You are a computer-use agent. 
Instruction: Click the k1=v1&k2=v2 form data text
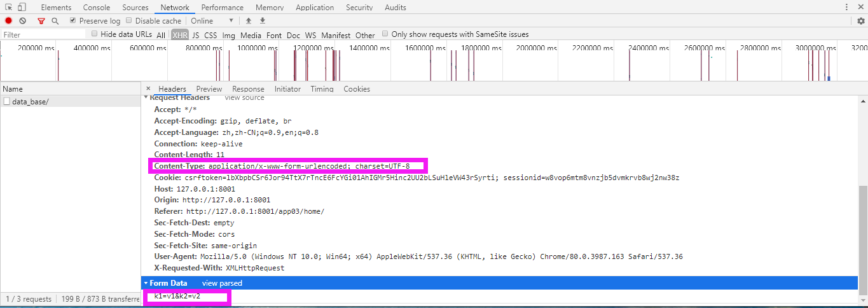[177, 297]
